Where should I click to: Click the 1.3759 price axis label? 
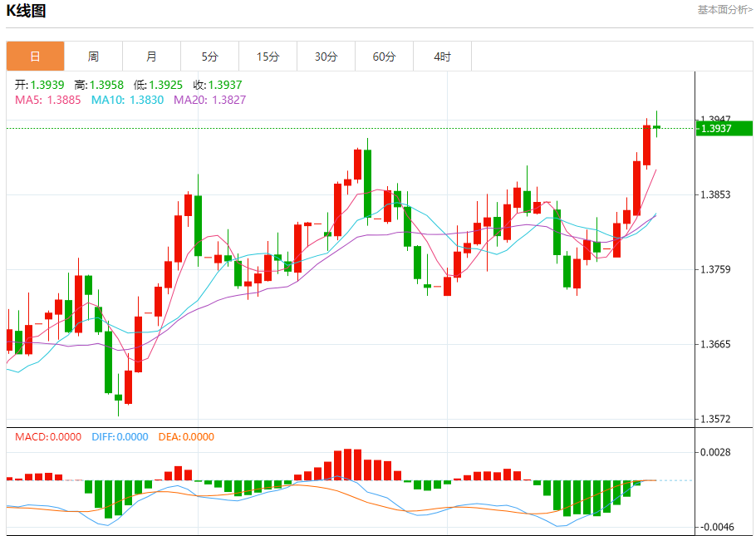point(715,270)
